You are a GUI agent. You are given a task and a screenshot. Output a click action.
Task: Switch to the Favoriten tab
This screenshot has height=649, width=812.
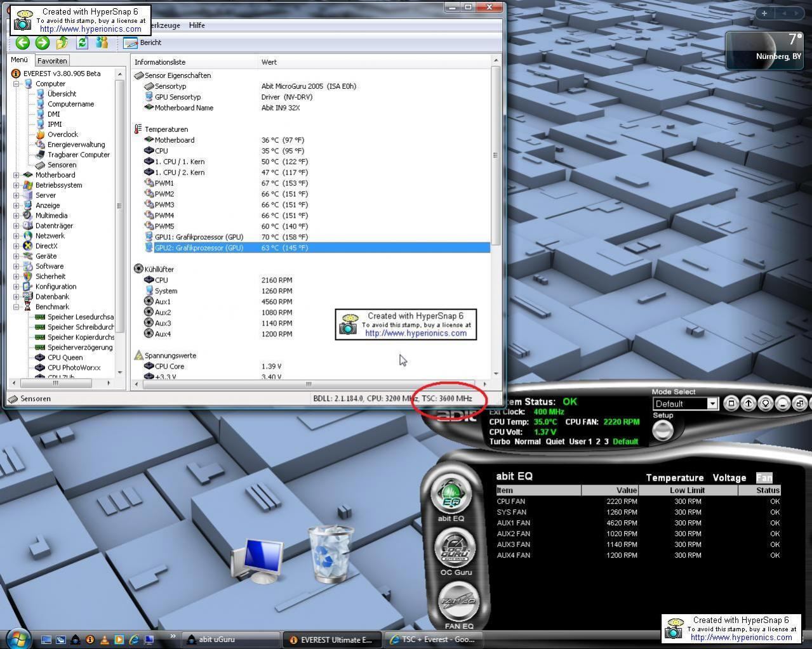point(52,61)
